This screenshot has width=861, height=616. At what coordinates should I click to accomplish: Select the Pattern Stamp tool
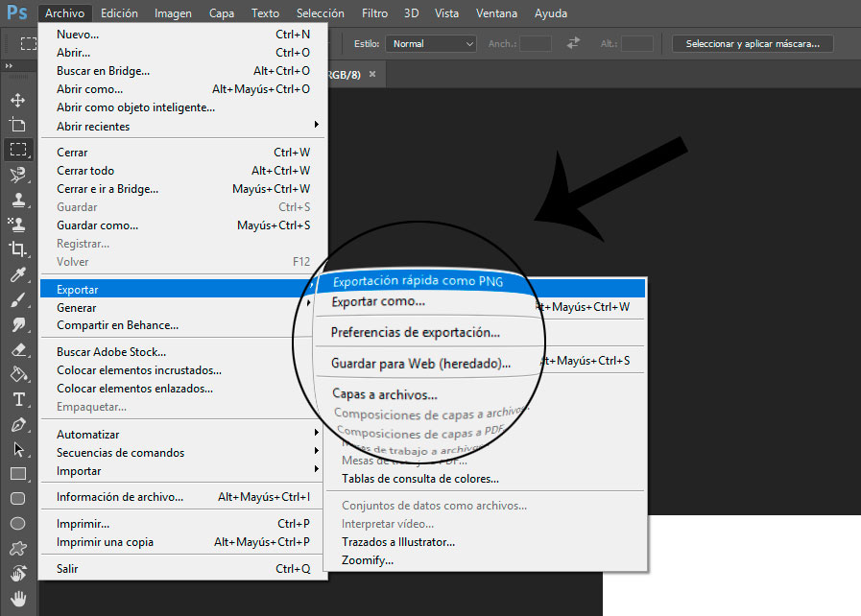tap(17, 224)
